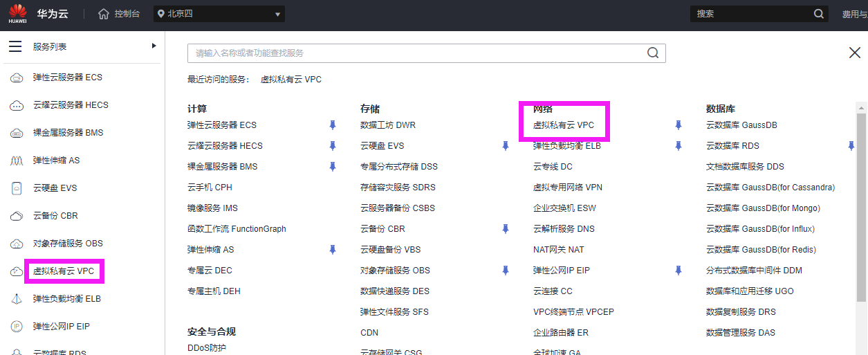Open the 北京四 region dropdown

(219, 14)
